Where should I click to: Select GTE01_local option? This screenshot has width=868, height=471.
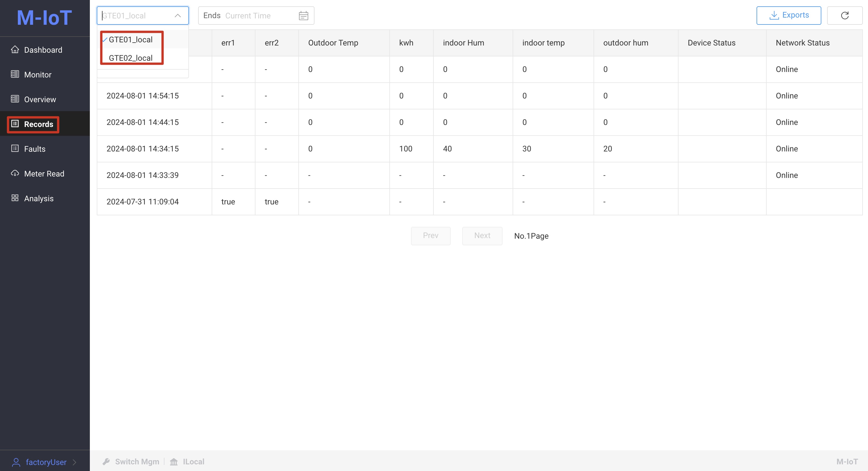click(130, 39)
